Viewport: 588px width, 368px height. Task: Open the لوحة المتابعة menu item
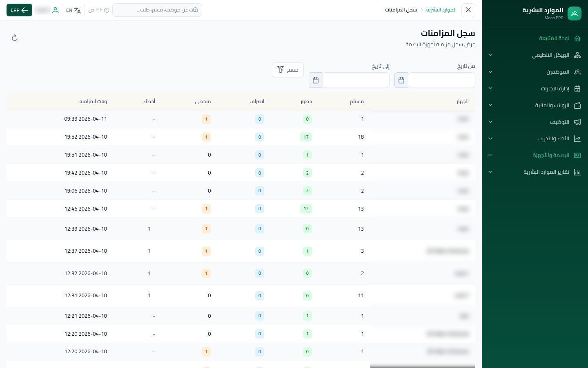point(535,38)
